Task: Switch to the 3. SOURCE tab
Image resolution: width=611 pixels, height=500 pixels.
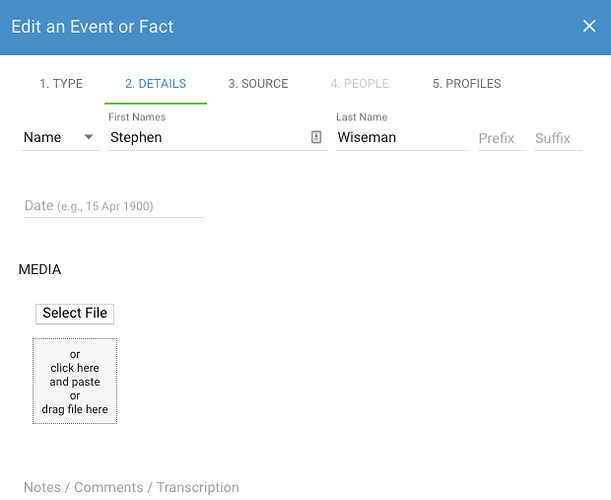Action: tap(258, 84)
